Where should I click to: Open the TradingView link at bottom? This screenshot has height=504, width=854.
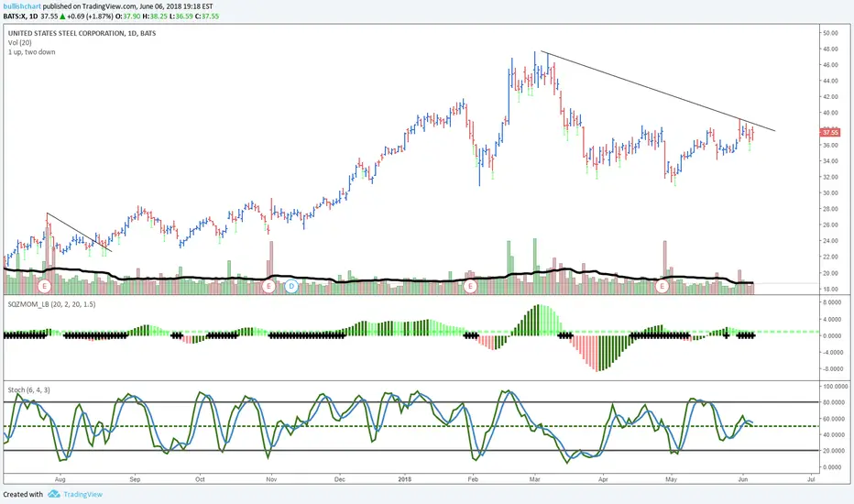pos(82,494)
